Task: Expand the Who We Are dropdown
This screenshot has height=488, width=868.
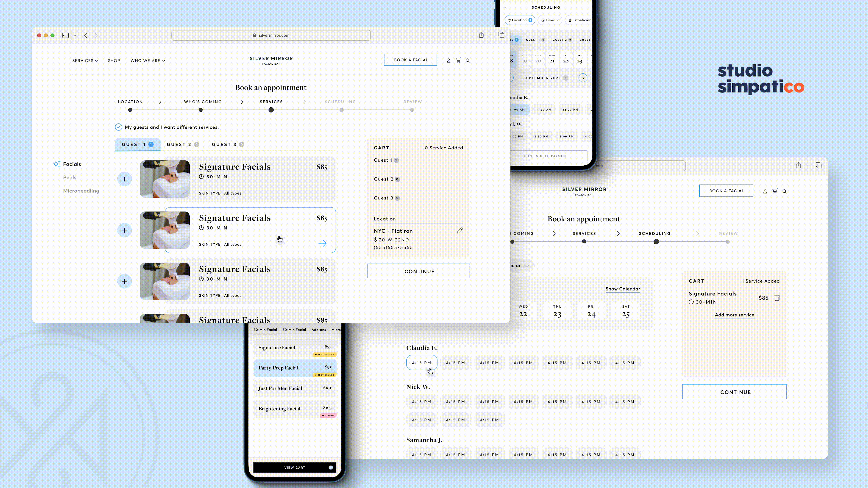Action: tap(147, 61)
